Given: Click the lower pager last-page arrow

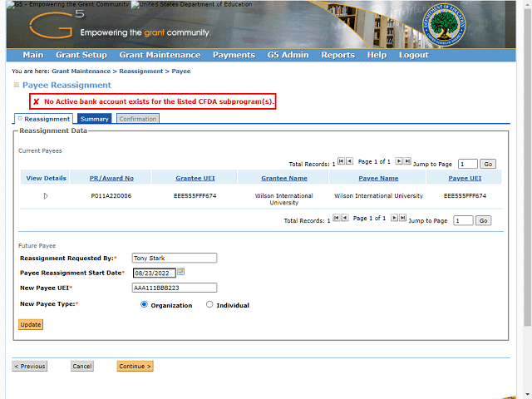Looking at the screenshot, I should (402, 218).
